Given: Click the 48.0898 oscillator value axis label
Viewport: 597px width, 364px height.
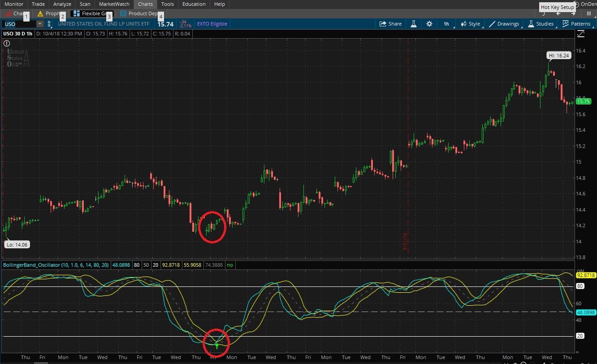Looking at the screenshot, I should 586,312.
